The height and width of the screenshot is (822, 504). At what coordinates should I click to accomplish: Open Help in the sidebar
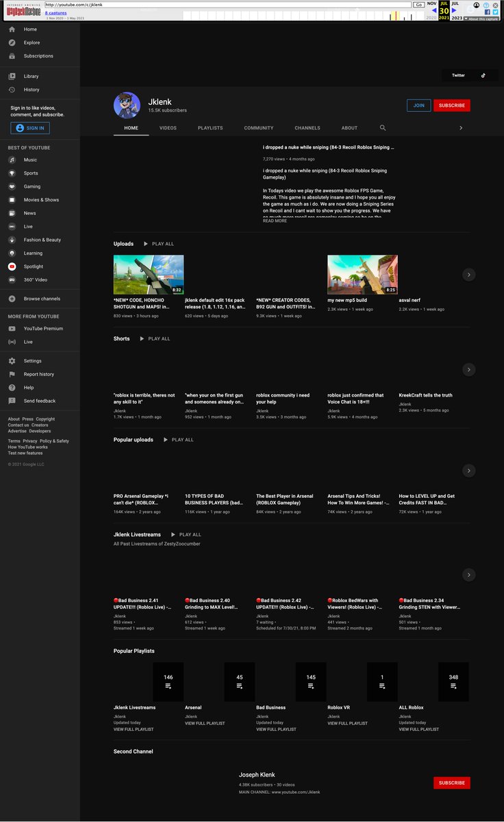pyautogui.click(x=40, y=388)
